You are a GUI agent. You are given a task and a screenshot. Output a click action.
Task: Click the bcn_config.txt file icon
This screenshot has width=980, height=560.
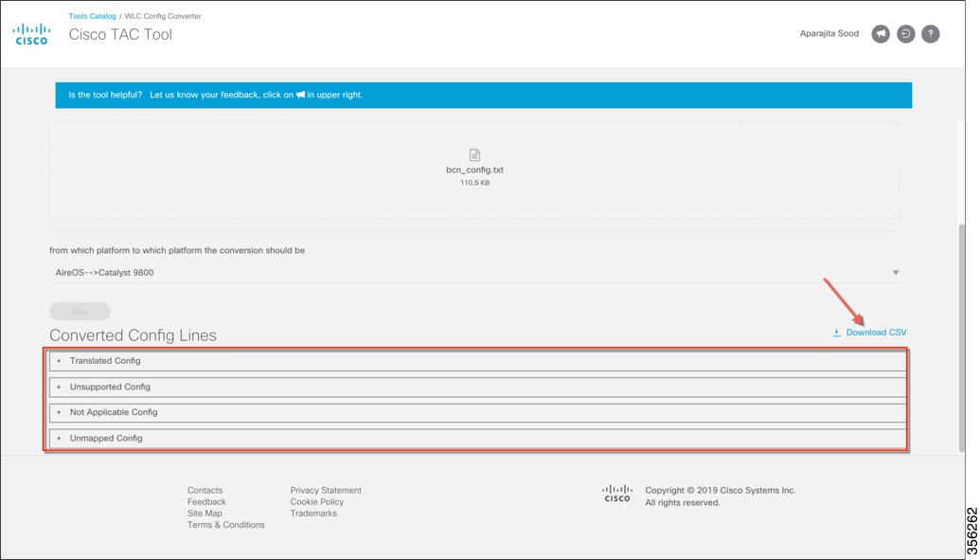(474, 154)
